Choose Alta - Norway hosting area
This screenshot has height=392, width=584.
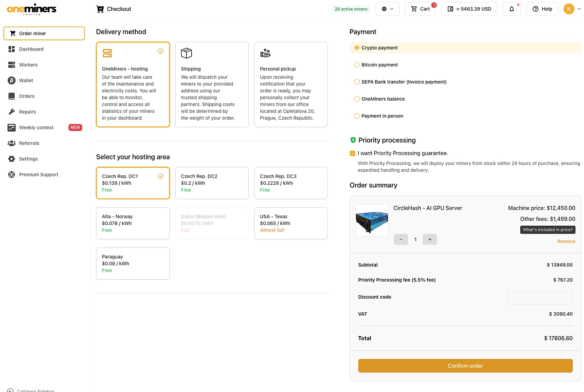(x=133, y=223)
